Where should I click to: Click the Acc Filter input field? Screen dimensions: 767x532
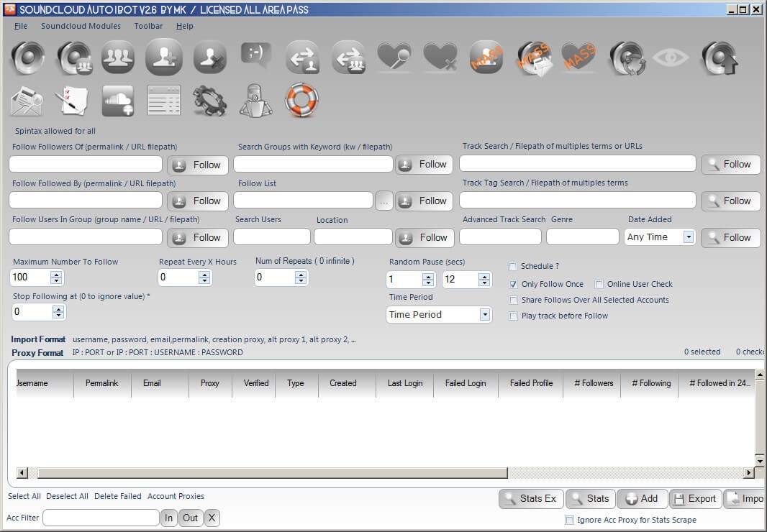click(101, 518)
